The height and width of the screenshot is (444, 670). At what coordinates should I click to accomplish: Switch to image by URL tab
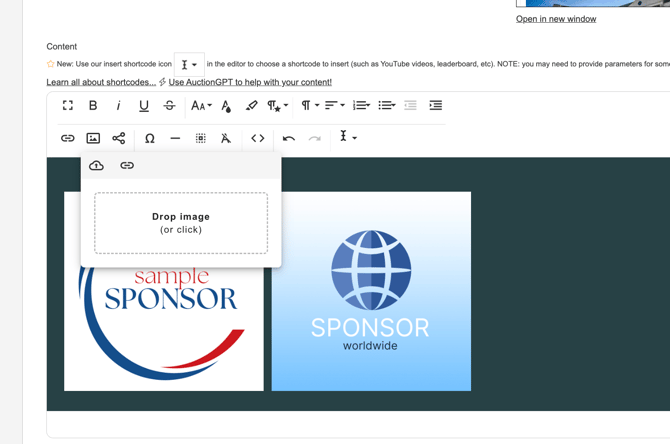pos(127,166)
